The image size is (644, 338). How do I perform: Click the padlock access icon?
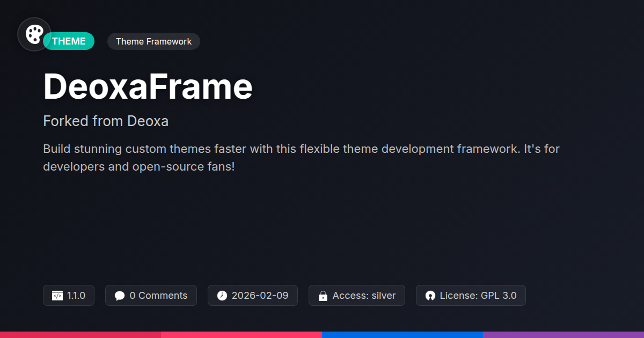pyautogui.click(x=323, y=296)
